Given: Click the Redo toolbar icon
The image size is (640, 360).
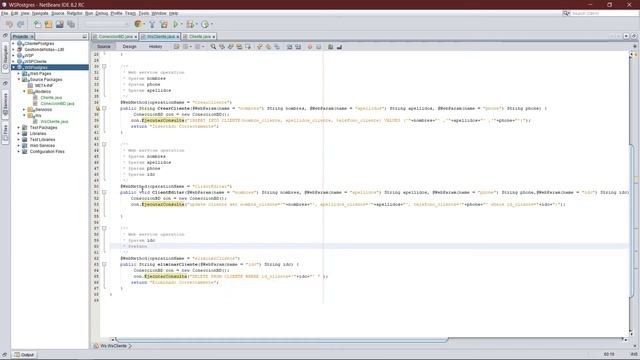Looking at the screenshot, I should [x=20, y=24].
